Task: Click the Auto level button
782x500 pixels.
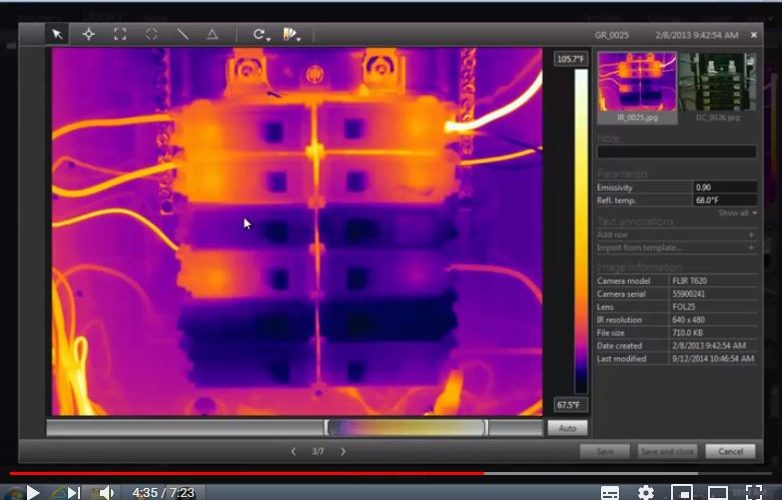Action: pyautogui.click(x=567, y=428)
